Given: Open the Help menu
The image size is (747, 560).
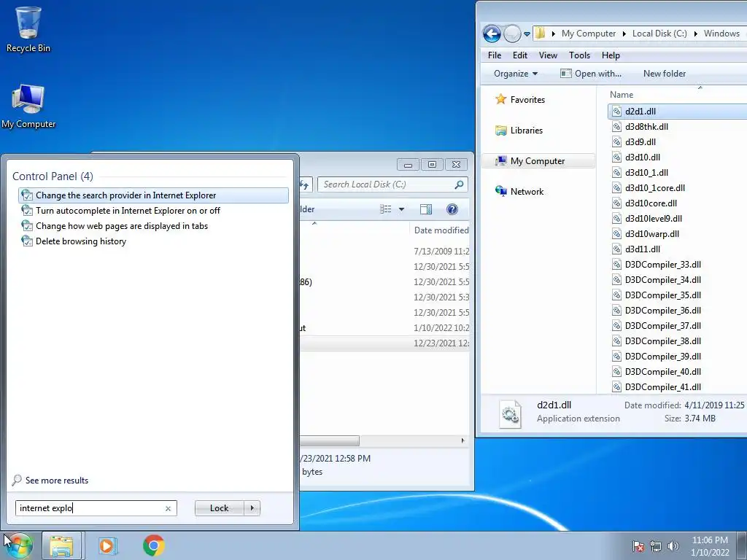Looking at the screenshot, I should pyautogui.click(x=611, y=55).
